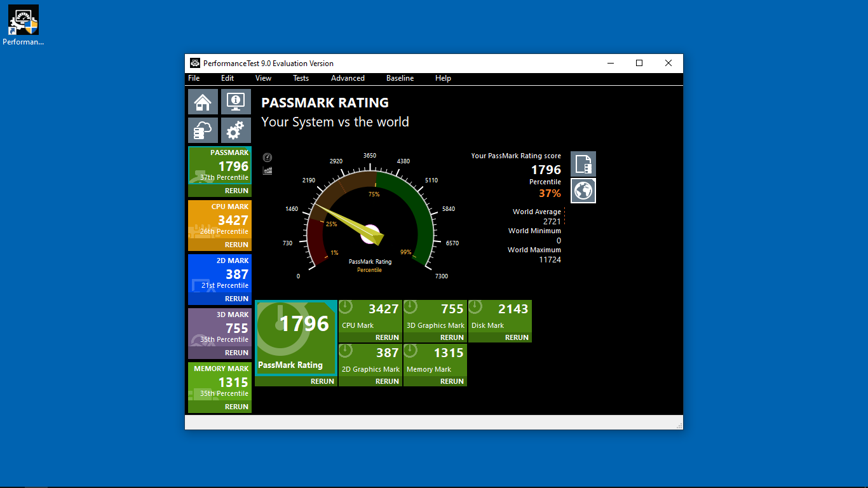
Task: Open the Advanced menu
Action: point(348,78)
